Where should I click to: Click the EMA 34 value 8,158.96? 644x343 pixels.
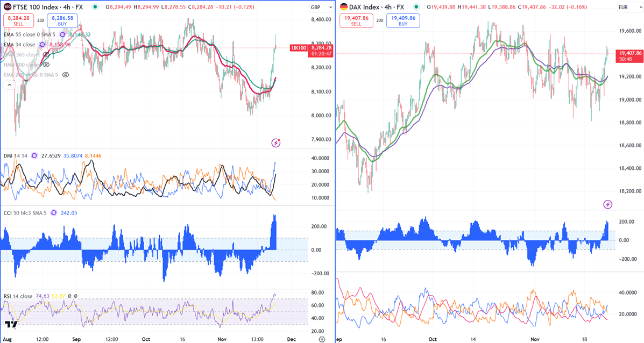tap(60, 45)
